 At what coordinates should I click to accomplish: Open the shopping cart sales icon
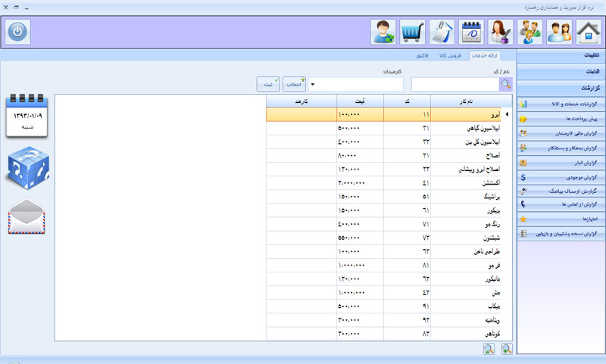tap(413, 32)
